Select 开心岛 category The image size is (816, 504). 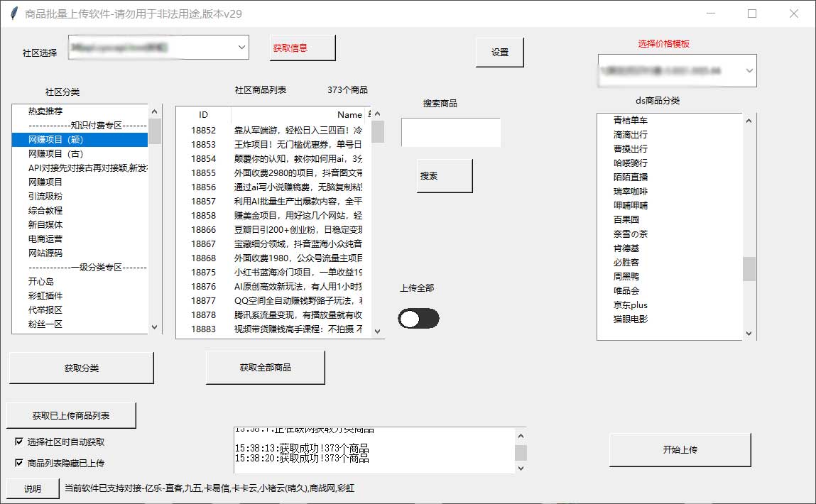pos(80,281)
